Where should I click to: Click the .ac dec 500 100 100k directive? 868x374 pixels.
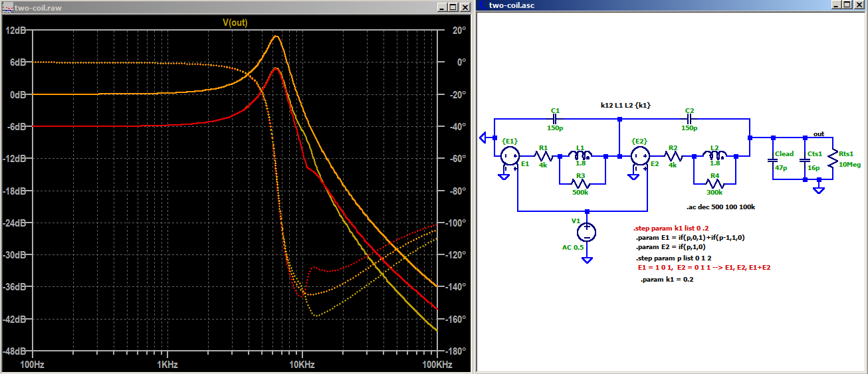(720, 207)
